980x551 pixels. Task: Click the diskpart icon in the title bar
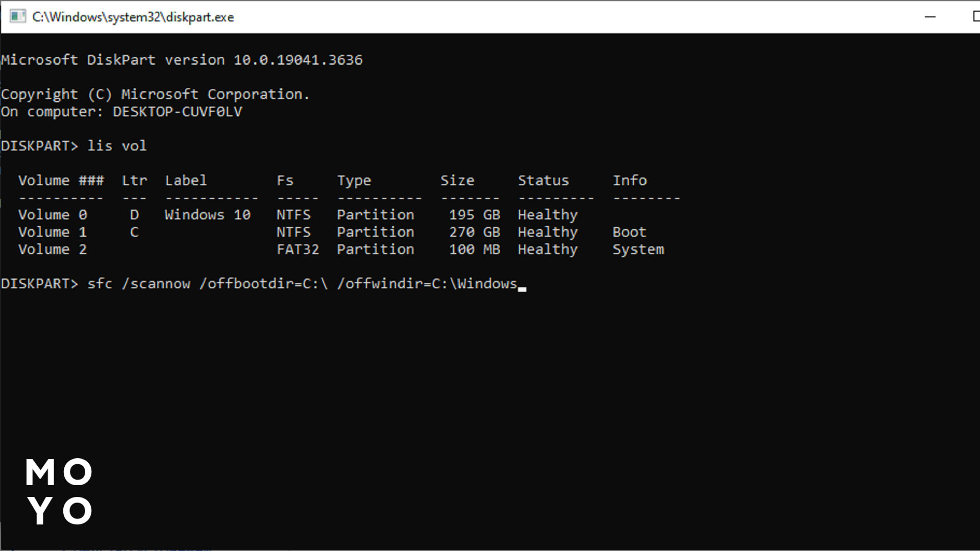(17, 17)
